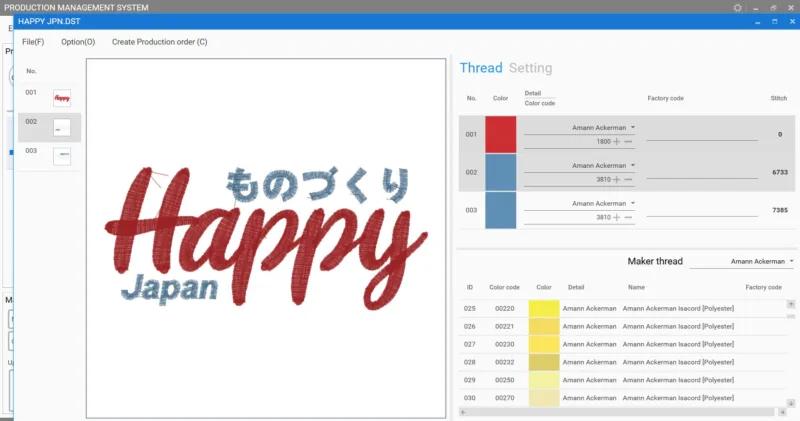This screenshot has width=800, height=421.
Task: Click the Stitch column header
Action: [x=779, y=98]
